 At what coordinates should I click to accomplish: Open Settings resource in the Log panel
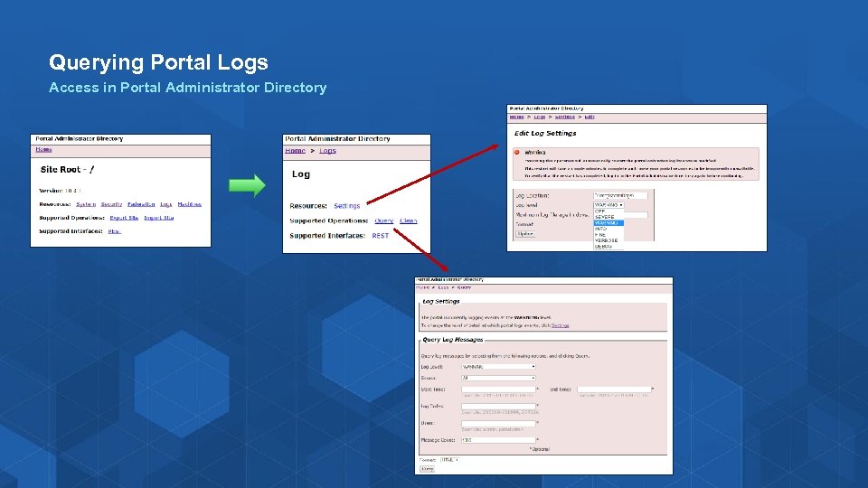[x=347, y=206]
